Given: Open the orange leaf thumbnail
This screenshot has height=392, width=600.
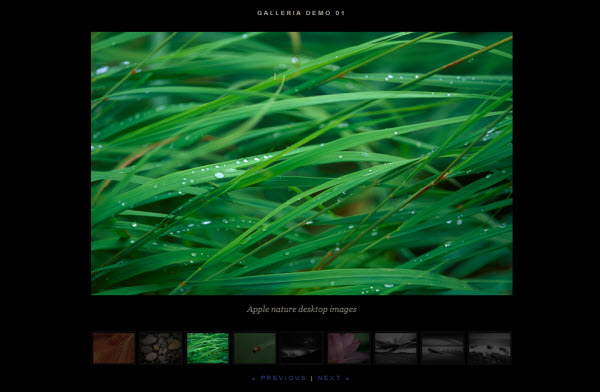Looking at the screenshot, I should [x=114, y=348].
